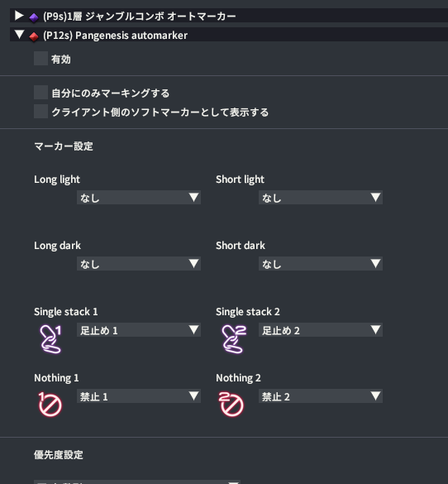Change the 足止め 1 dropdown selection
Image resolution: width=448 pixels, height=484 pixels.
pyautogui.click(x=139, y=330)
